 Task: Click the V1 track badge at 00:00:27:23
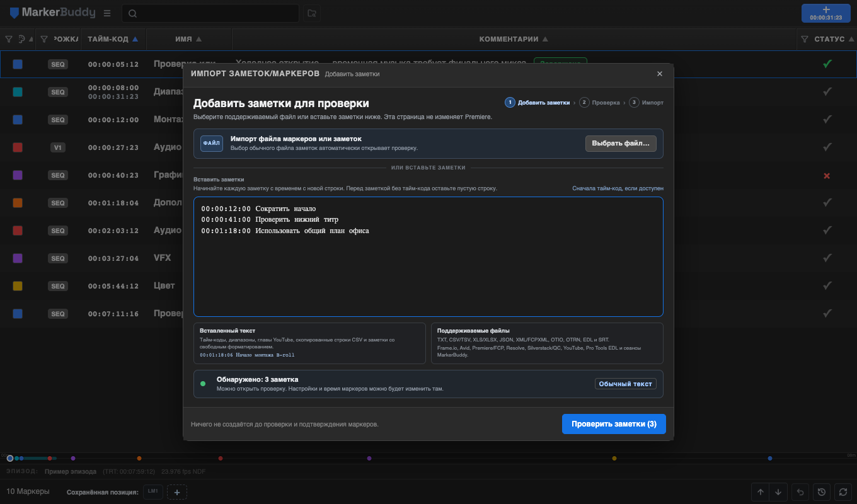coord(58,147)
